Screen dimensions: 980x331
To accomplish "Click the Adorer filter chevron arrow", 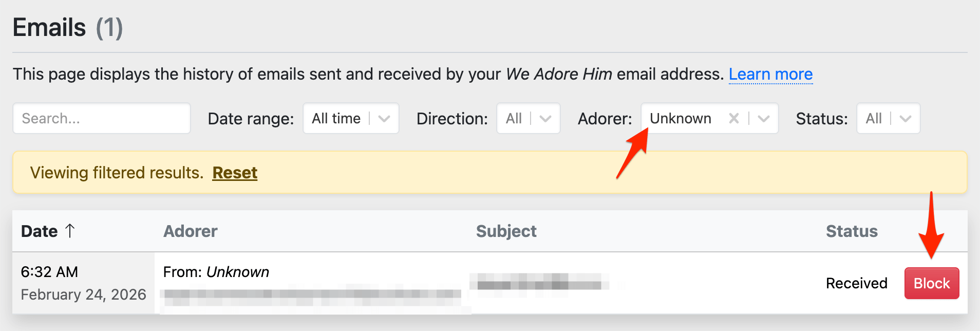I will coord(764,119).
